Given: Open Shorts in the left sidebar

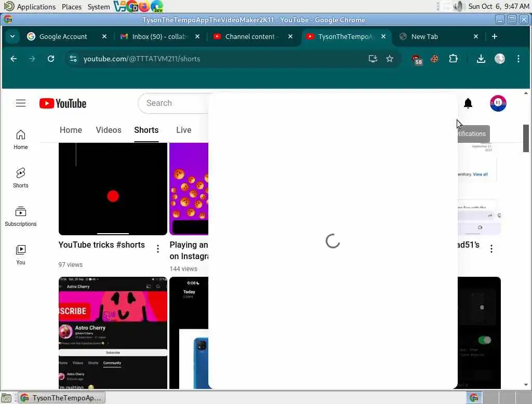Looking at the screenshot, I should click(x=21, y=178).
